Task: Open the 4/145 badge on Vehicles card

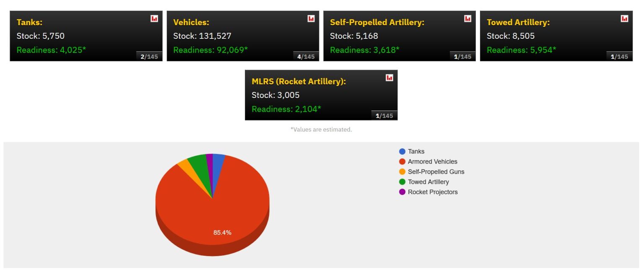Action: (x=306, y=56)
